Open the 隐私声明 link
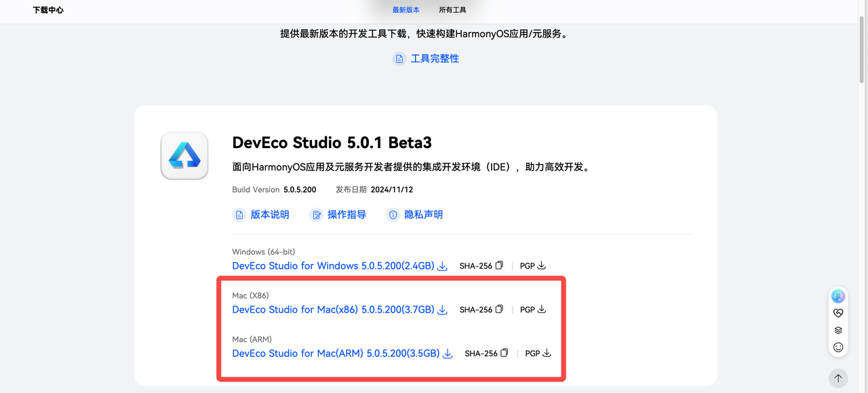Image resolution: width=868 pixels, height=393 pixels. 423,214
